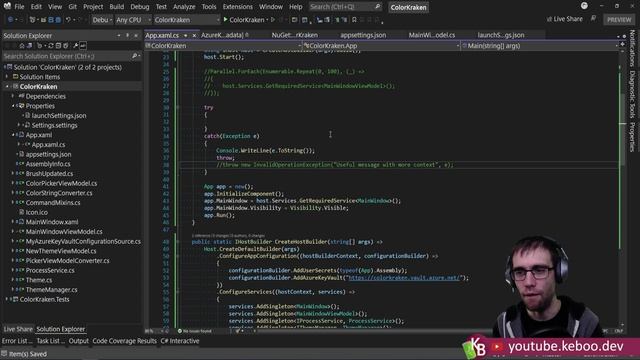Switch to the appsettings.json tab
The height and width of the screenshot is (360, 640).
click(x=363, y=35)
